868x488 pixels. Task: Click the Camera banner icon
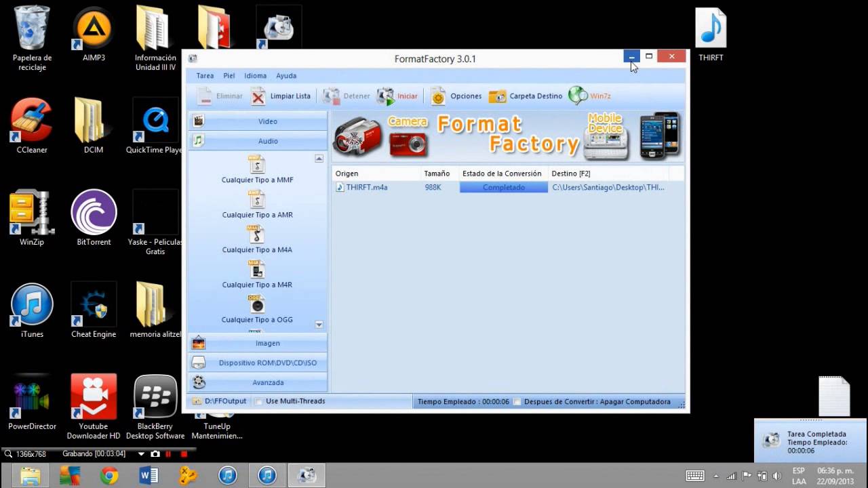click(408, 136)
